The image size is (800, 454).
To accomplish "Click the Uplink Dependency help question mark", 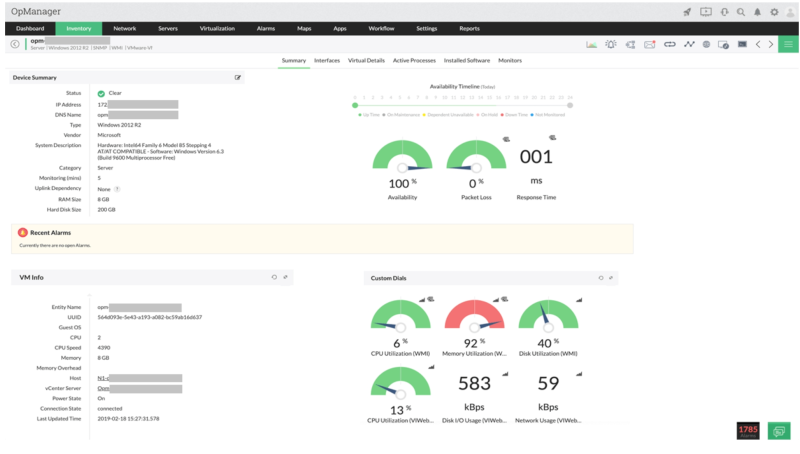I will click(x=117, y=189).
